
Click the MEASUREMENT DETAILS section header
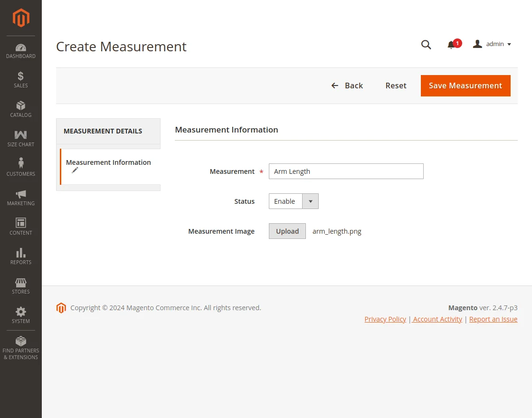pyautogui.click(x=103, y=131)
